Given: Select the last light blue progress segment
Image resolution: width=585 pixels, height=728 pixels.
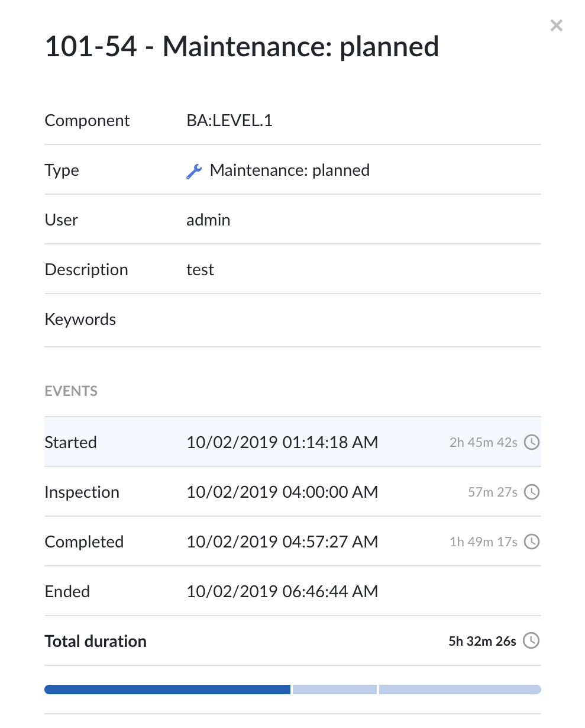Looking at the screenshot, I should [x=460, y=690].
